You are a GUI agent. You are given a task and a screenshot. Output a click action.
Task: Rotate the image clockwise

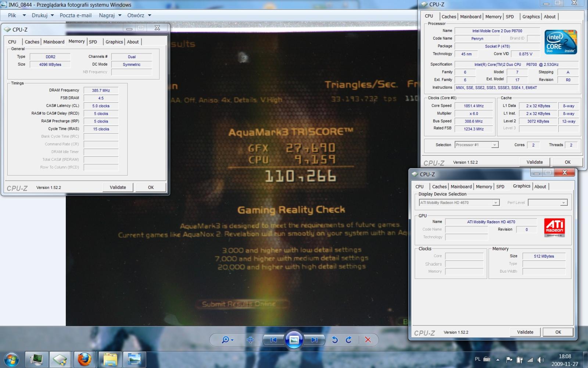tap(349, 340)
